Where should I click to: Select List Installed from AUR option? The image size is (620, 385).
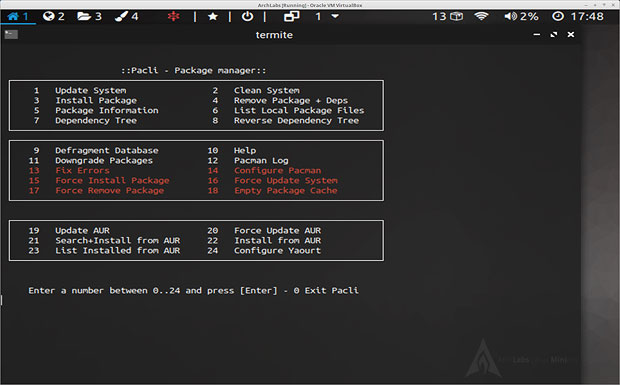[x=118, y=251]
